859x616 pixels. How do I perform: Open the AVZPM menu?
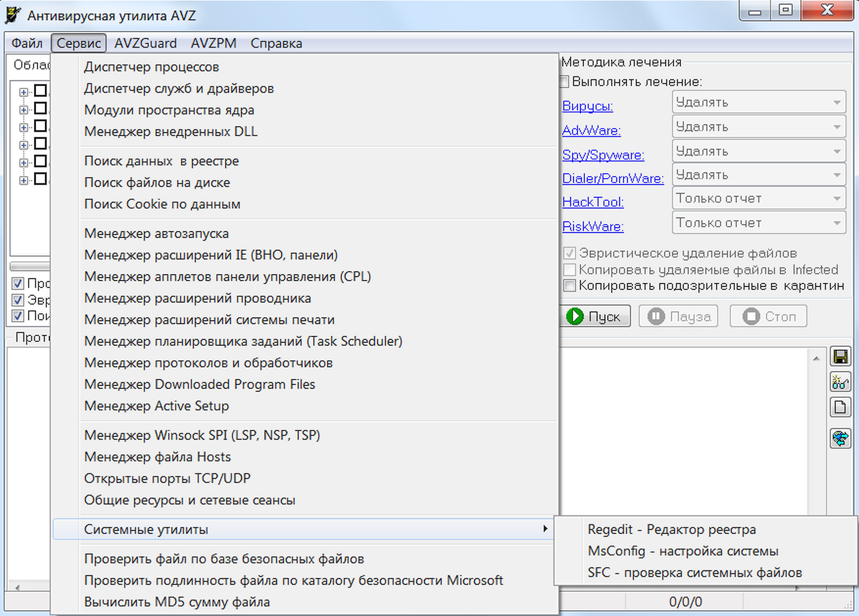(214, 43)
